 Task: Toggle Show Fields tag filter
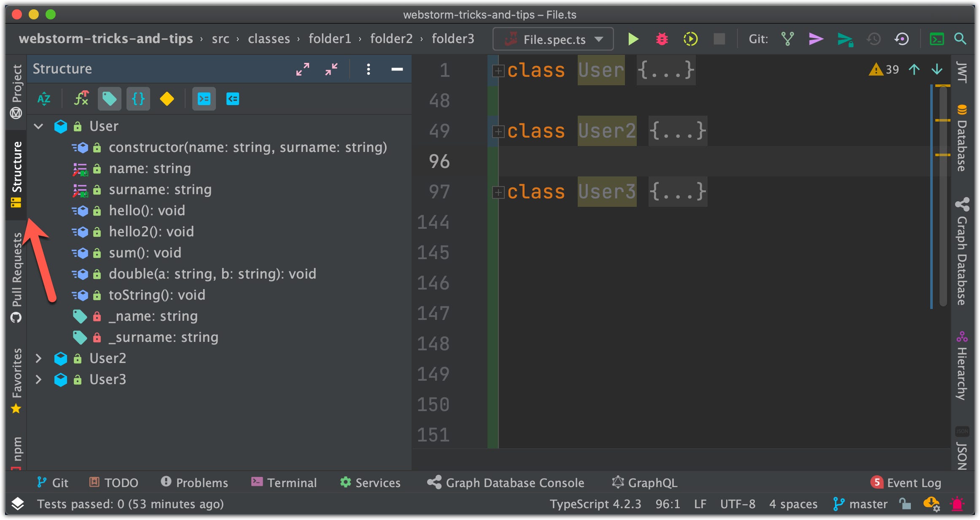110,99
